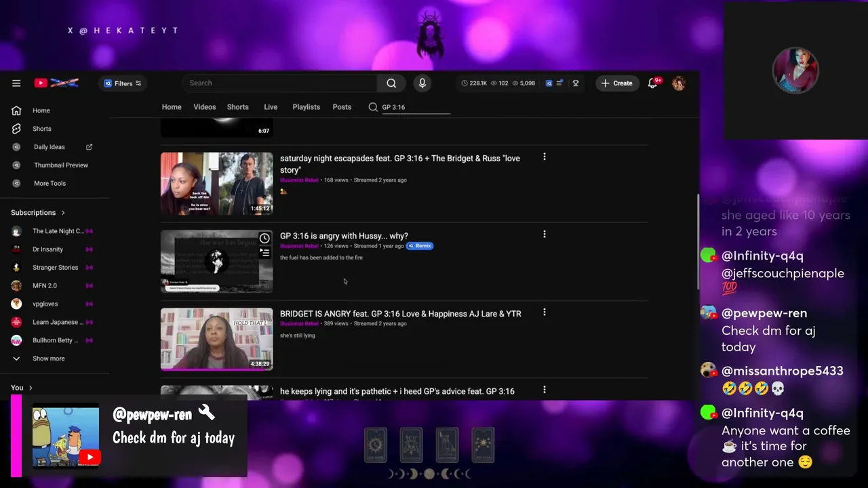Open options for GP 3:16 is angry video
Viewport: 868px width, 488px height.
[x=544, y=235]
